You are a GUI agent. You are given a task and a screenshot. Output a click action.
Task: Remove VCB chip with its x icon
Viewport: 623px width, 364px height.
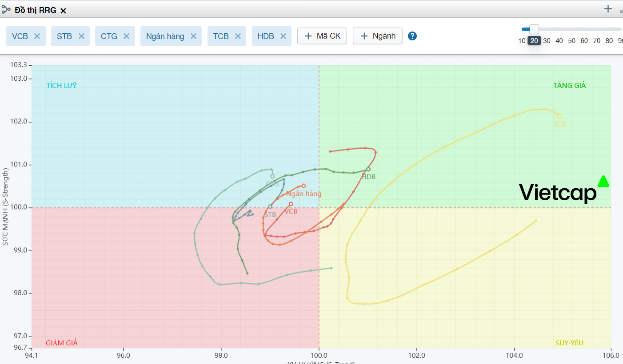pyautogui.click(x=37, y=36)
